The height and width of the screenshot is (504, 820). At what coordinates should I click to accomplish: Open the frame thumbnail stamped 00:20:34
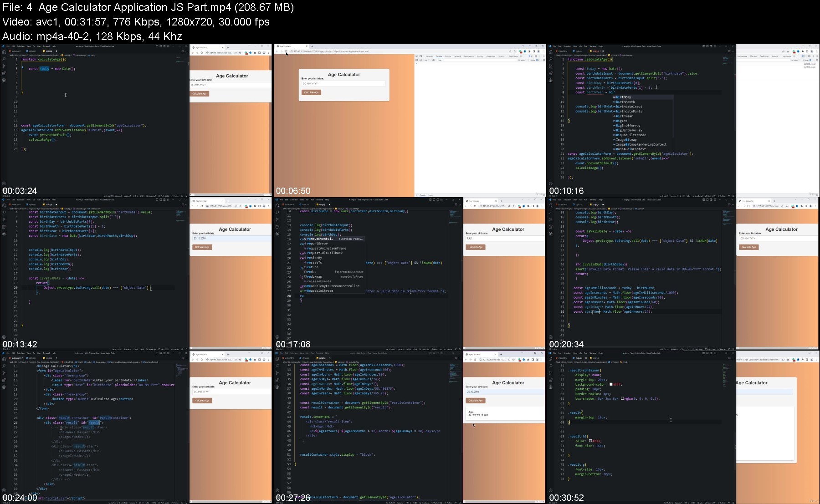point(682,274)
